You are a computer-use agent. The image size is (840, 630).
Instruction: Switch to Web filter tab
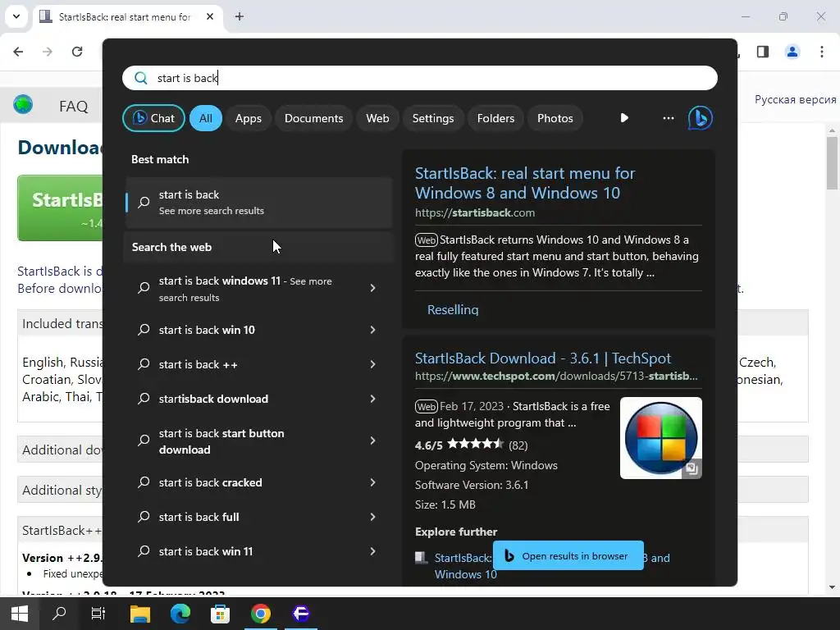point(377,118)
